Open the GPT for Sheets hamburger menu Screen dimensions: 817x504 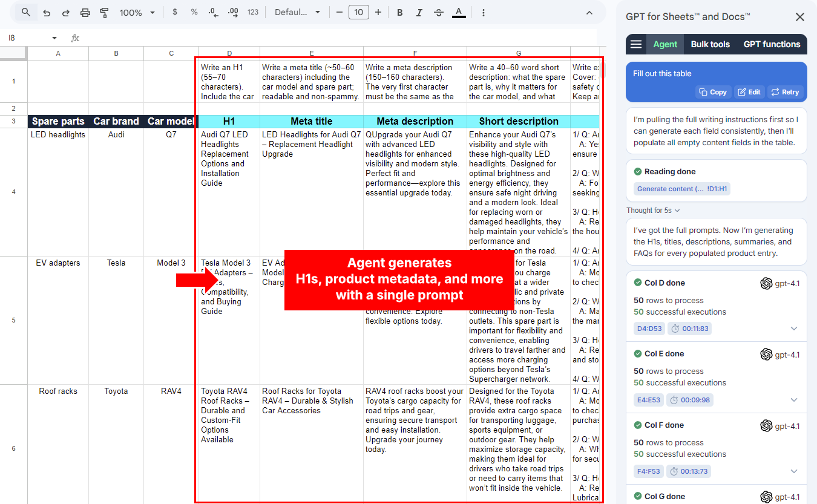click(x=637, y=44)
